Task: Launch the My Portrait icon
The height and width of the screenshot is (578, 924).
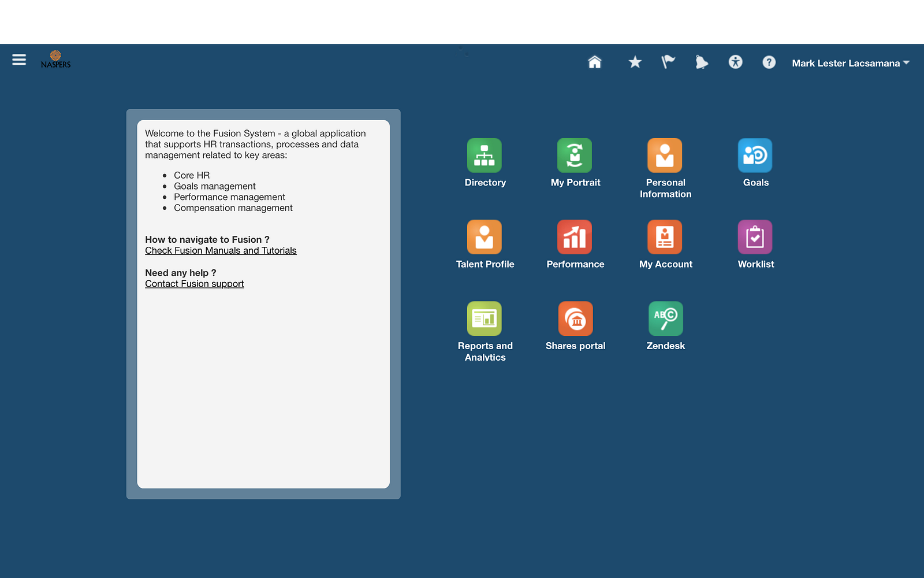Action: tap(575, 155)
